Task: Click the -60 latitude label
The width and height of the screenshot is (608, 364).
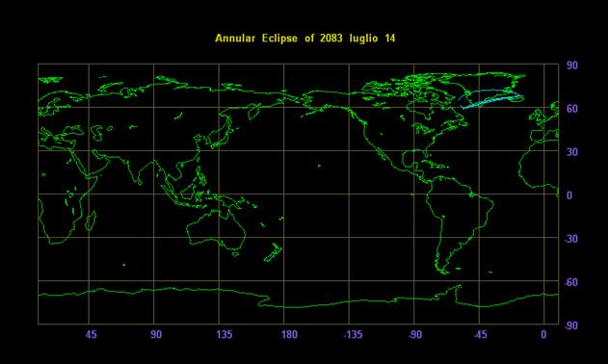Action: coord(570,282)
